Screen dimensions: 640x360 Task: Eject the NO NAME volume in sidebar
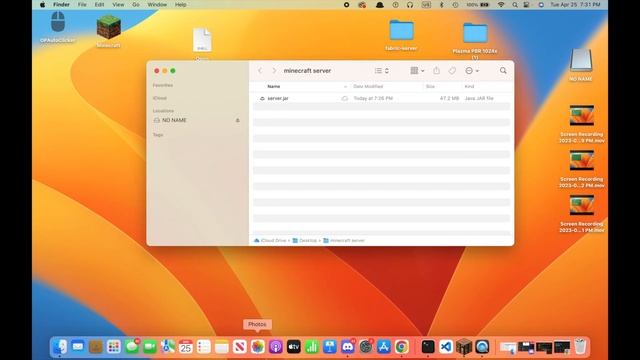[238, 120]
